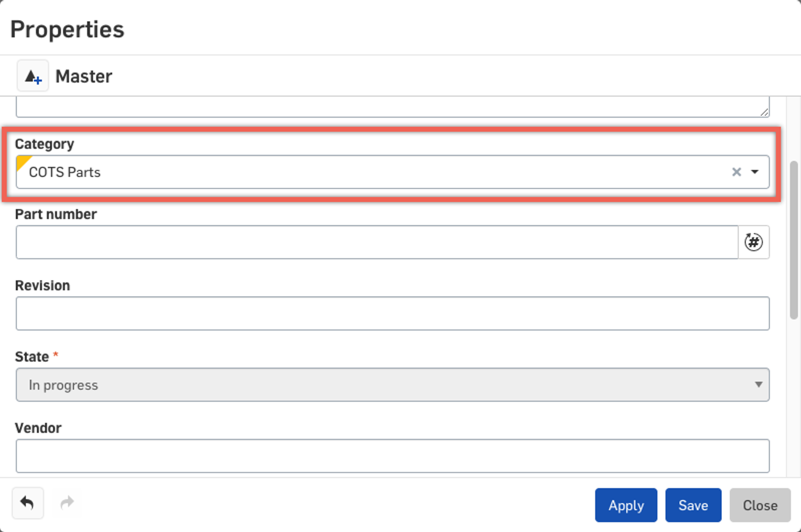Click the Apply button

(626, 505)
